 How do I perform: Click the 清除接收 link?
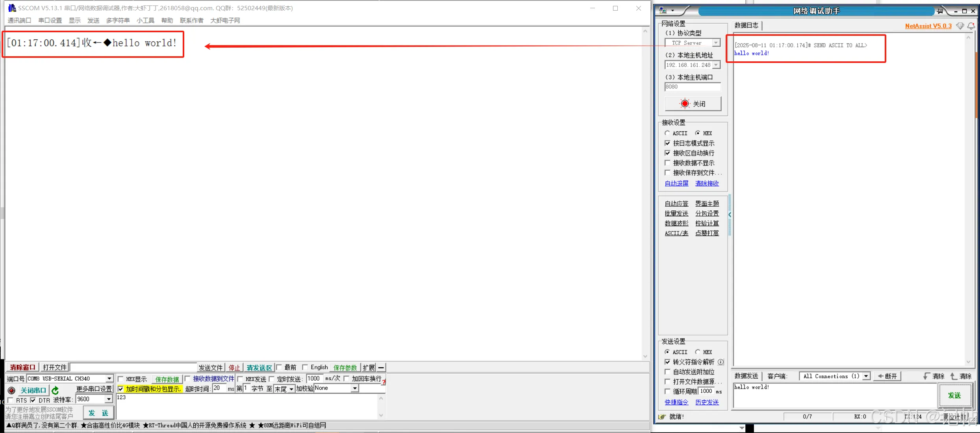pyautogui.click(x=707, y=184)
